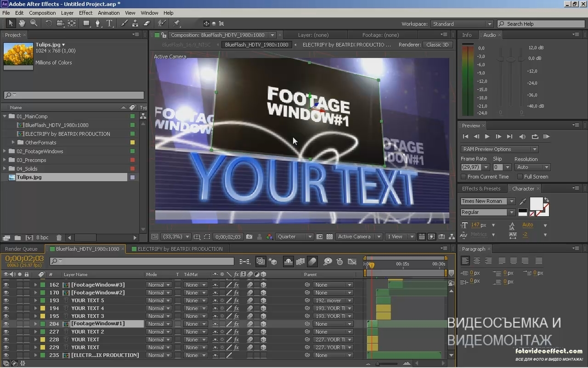Viewport: 588px width, 368px height.
Task: Toggle 3D switch on layer 170 FootageWindow#2
Action: (x=263, y=293)
